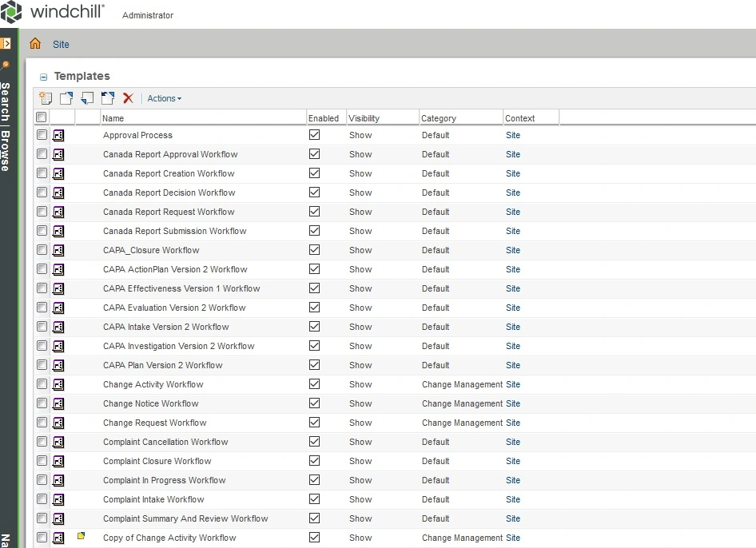
Task: Click the yellow flag on Copy of Change Activity Workflow
Action: click(x=81, y=535)
